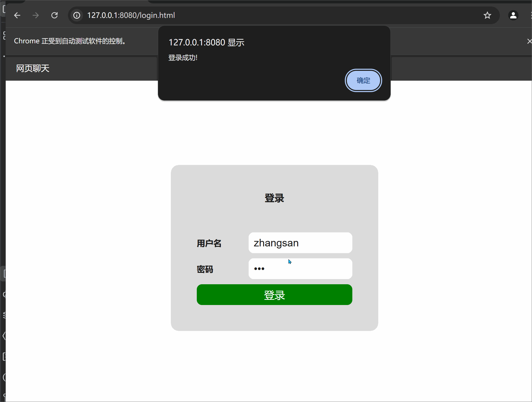Image resolution: width=532 pixels, height=402 pixels.
Task: Bookmark this page with the star icon
Action: coord(487,15)
